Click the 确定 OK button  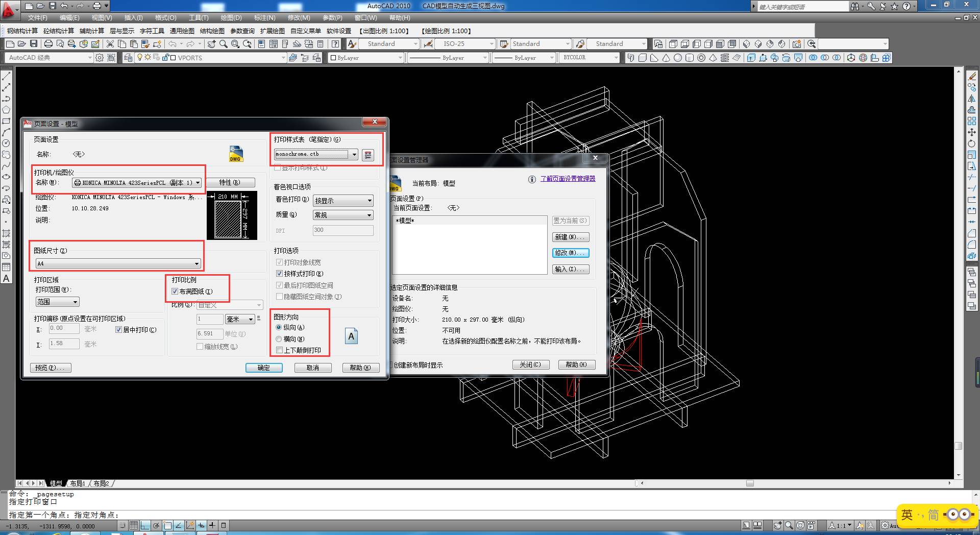tap(264, 368)
